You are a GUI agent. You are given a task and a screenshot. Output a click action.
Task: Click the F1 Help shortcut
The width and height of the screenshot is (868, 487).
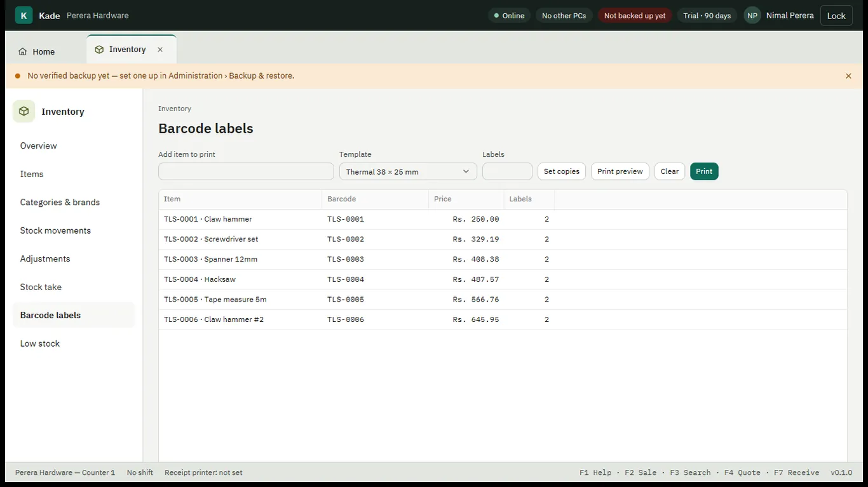[595, 473]
